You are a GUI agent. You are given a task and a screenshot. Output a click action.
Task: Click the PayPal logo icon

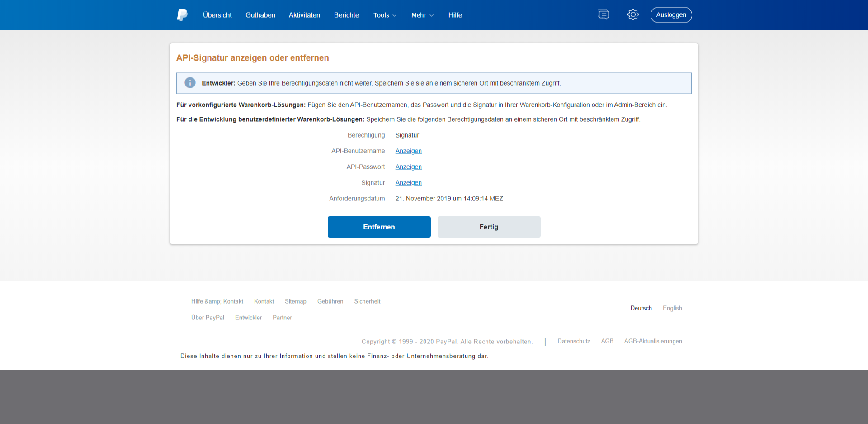(182, 15)
